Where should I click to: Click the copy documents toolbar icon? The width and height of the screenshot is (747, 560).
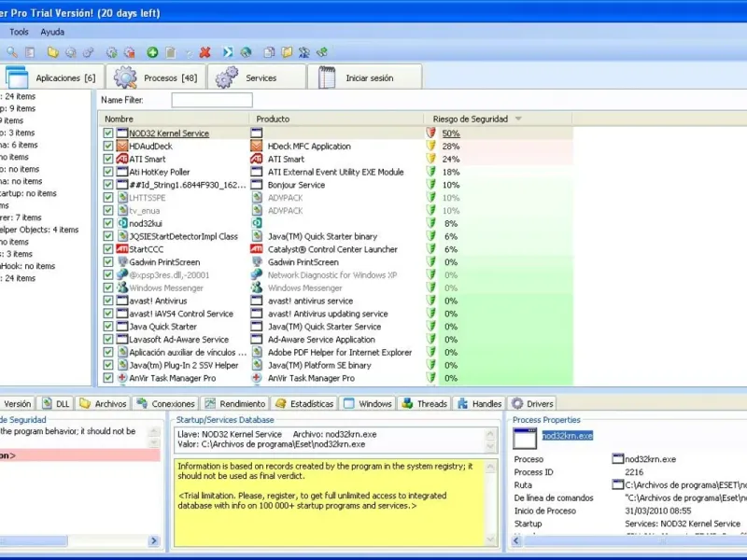click(x=269, y=52)
